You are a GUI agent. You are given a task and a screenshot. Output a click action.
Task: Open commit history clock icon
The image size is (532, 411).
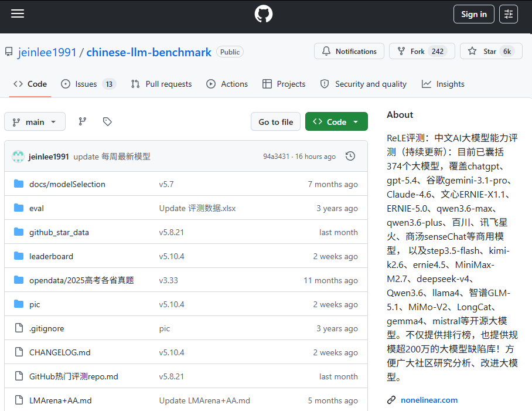click(350, 156)
